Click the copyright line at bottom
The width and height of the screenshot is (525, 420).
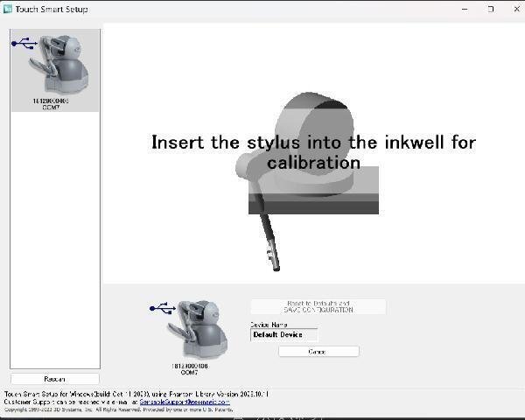point(118,409)
